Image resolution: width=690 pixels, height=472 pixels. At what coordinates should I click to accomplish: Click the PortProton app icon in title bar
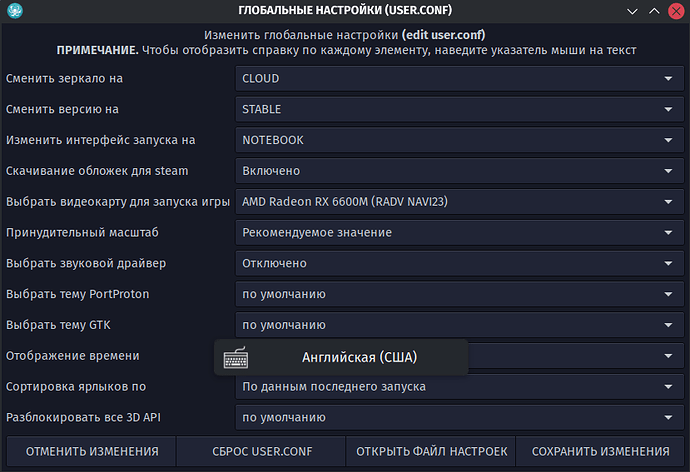(15, 11)
